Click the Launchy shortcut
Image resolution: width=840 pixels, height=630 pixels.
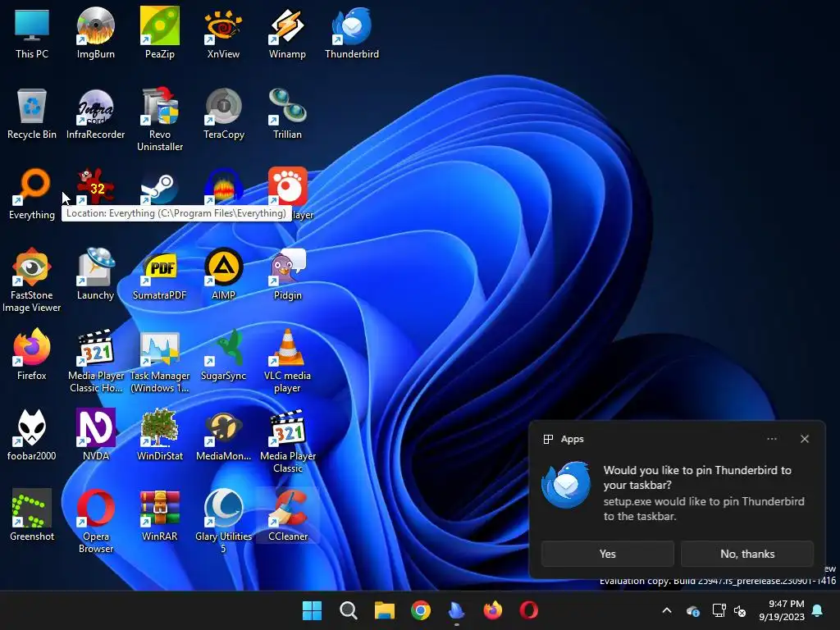[x=95, y=274]
